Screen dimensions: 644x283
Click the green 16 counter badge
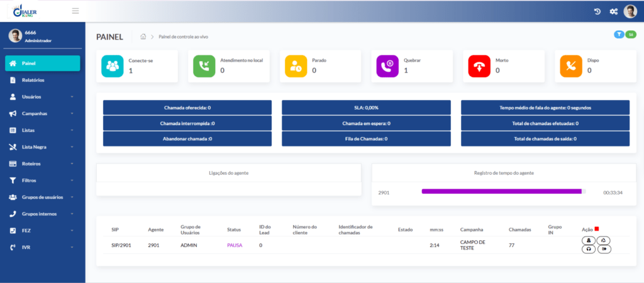[x=630, y=35]
